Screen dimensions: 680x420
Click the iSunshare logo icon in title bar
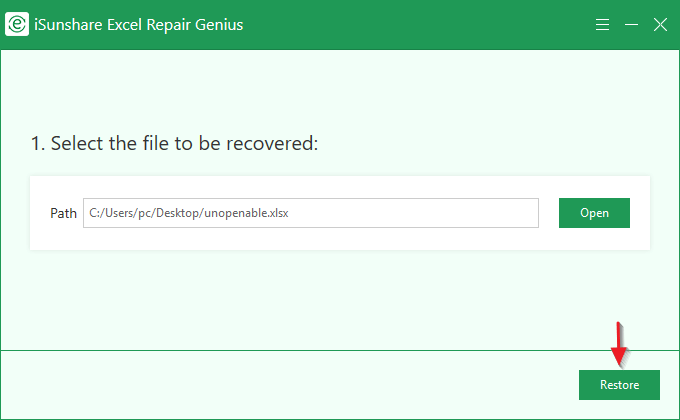[x=16, y=24]
